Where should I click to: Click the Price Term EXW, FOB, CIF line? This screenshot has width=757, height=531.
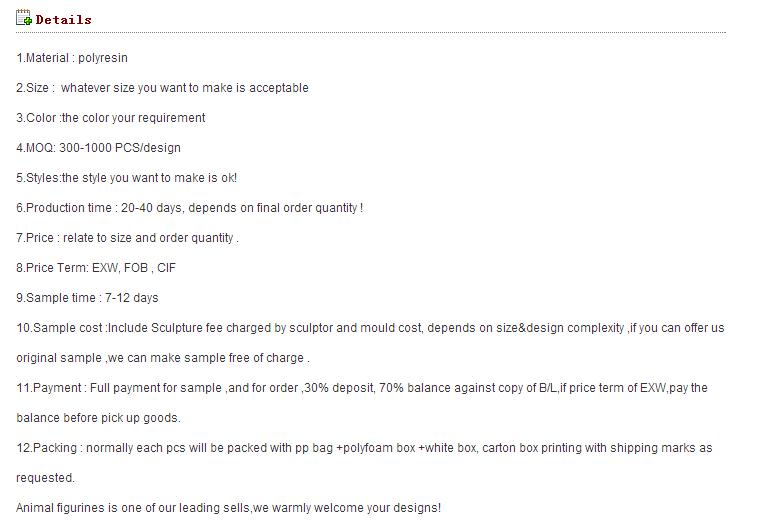(x=96, y=267)
